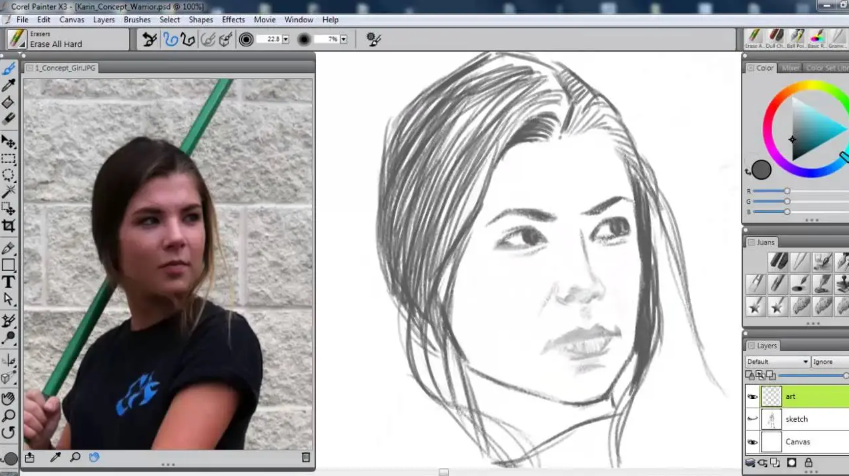Select the Magic Wand tool
849x476 pixels.
[8, 191]
